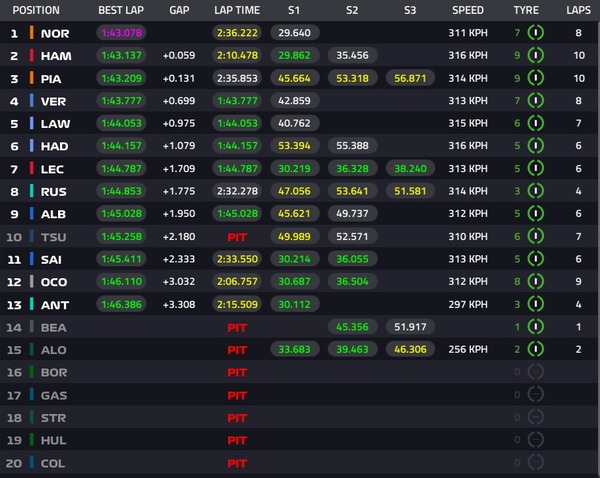Select BEA's tyre compound icon

click(x=536, y=327)
